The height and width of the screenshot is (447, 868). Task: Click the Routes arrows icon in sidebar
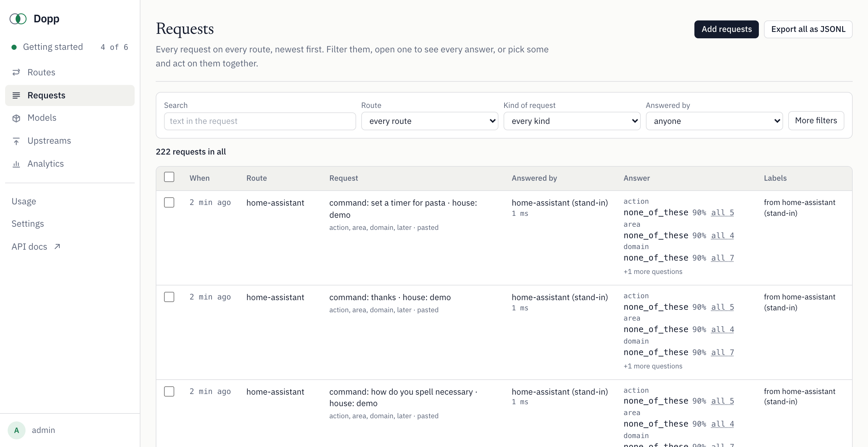click(x=16, y=72)
